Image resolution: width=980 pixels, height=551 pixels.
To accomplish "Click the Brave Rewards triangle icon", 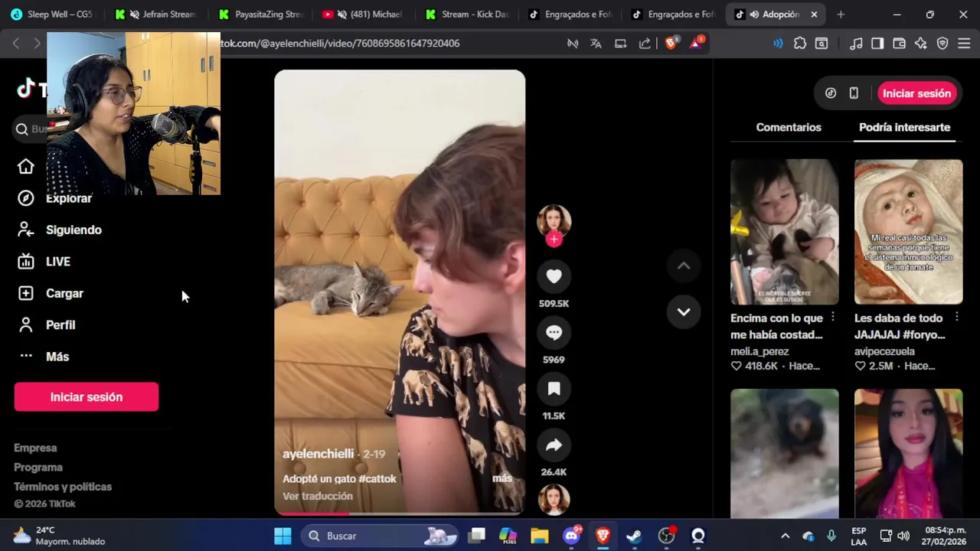I will (696, 44).
